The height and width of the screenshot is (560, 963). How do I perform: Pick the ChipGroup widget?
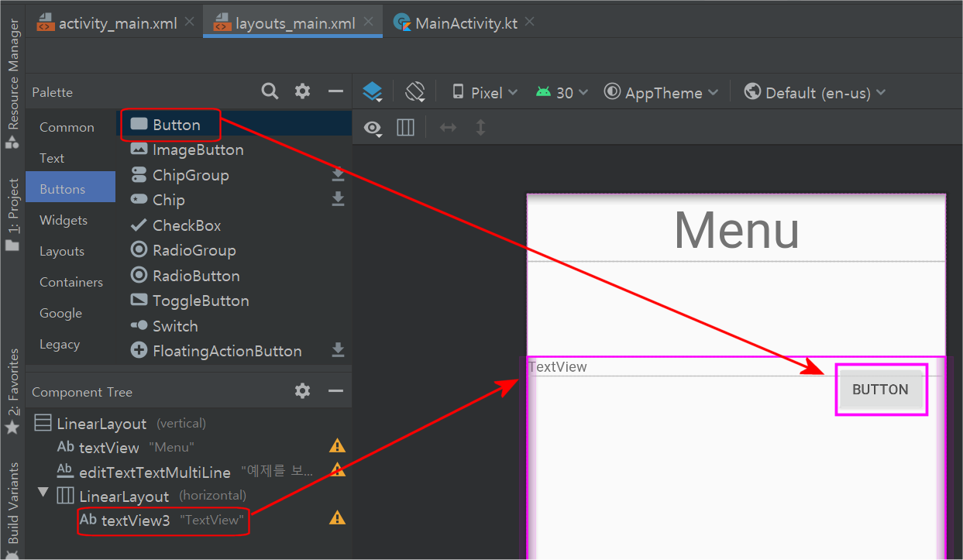pos(234,175)
